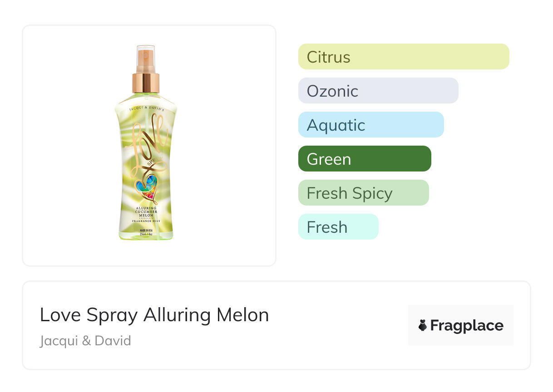Choose the Aquatic accord bar
553x392 pixels.
pyautogui.click(x=370, y=125)
